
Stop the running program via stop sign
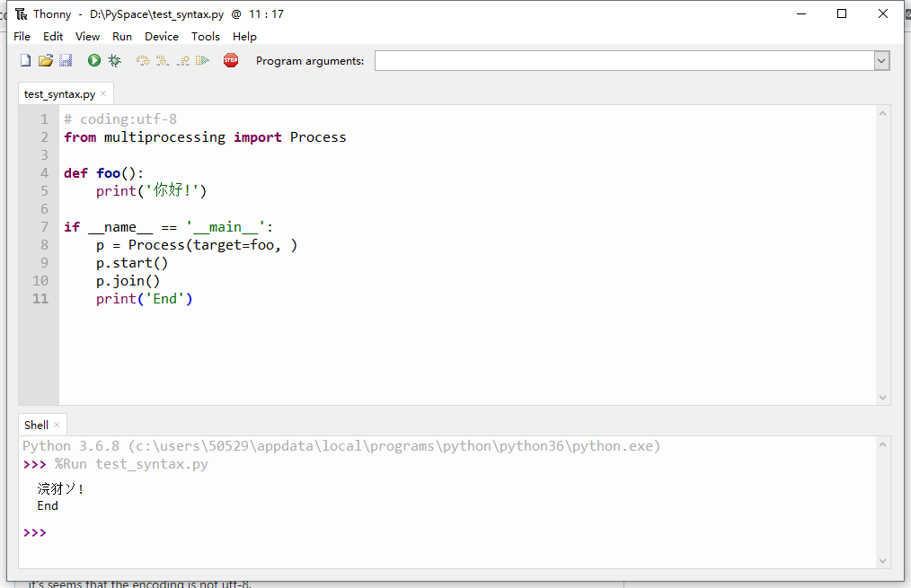[x=231, y=60]
